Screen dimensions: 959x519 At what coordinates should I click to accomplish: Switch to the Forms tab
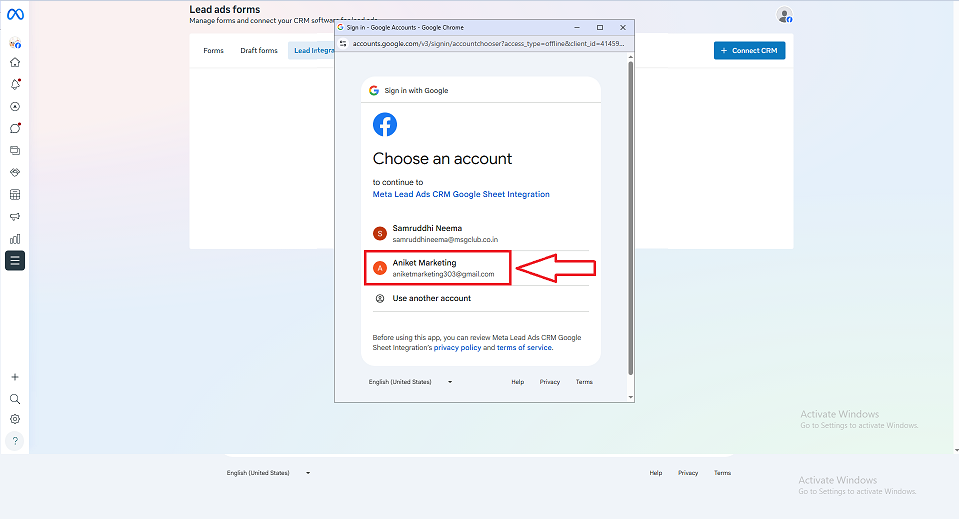click(214, 50)
